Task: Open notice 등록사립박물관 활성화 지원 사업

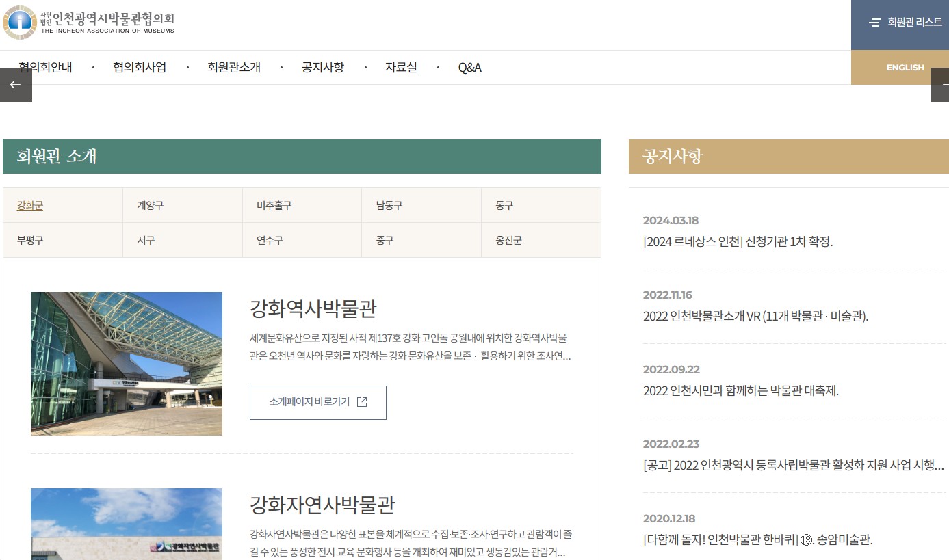Action: (794, 465)
